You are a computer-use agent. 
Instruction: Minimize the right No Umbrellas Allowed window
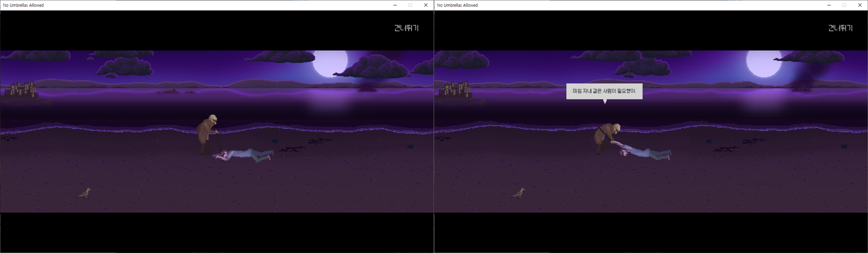point(829,5)
